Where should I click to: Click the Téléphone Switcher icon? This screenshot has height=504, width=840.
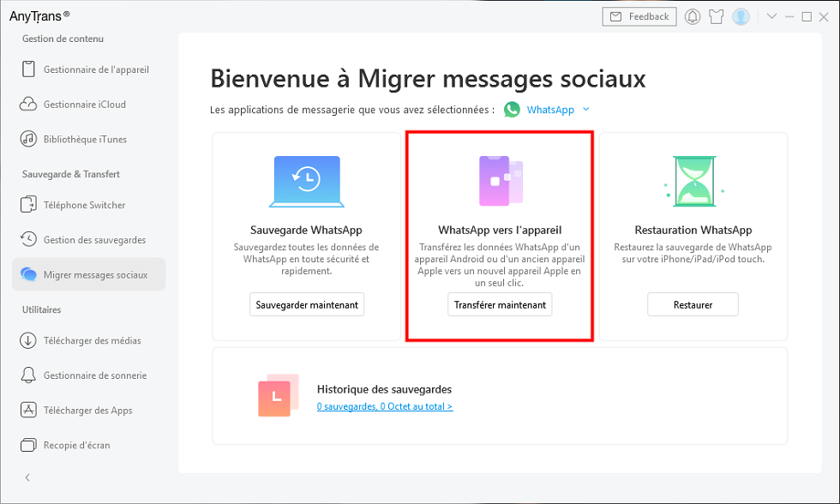(28, 205)
